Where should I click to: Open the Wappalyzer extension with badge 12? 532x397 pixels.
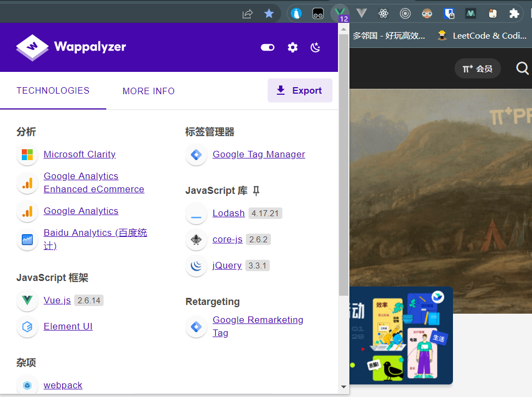pyautogui.click(x=340, y=14)
